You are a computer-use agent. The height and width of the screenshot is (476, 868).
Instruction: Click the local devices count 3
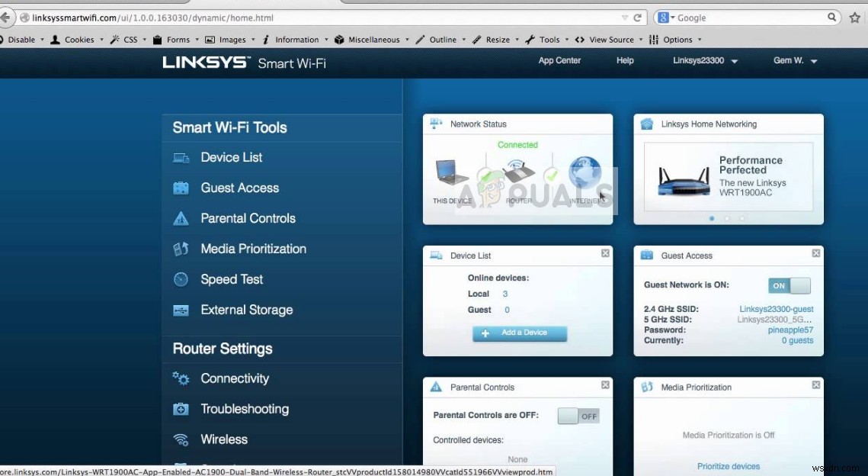[505, 294]
